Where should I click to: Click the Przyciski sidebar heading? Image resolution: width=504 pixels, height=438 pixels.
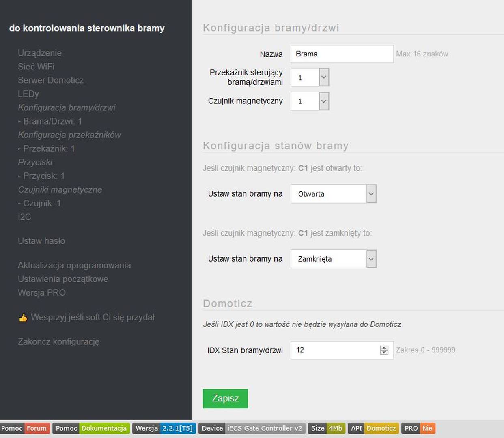[35, 162]
